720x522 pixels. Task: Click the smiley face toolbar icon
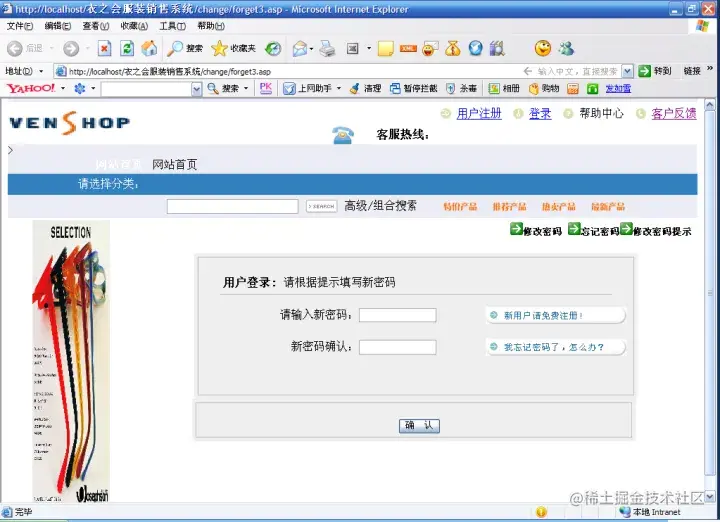tap(543, 48)
